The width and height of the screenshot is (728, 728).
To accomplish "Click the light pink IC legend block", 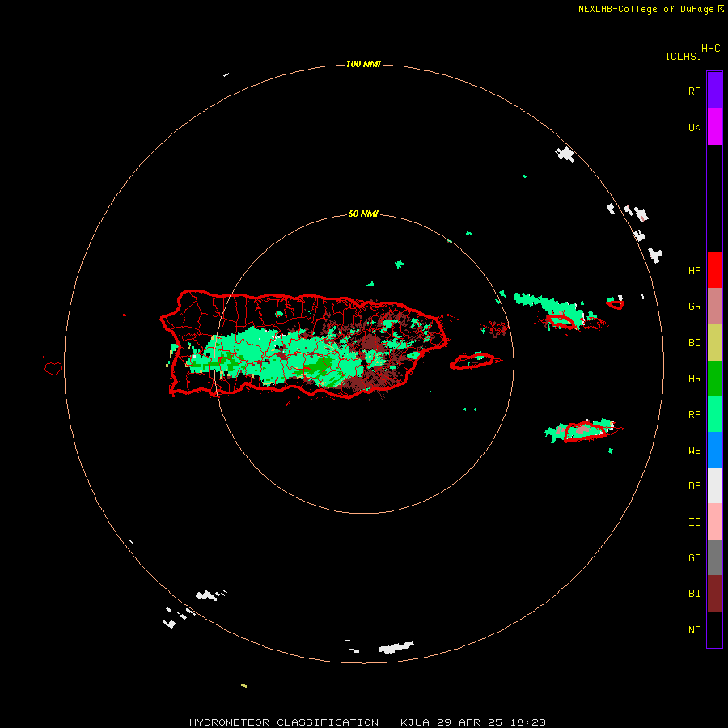I will 714,522.
